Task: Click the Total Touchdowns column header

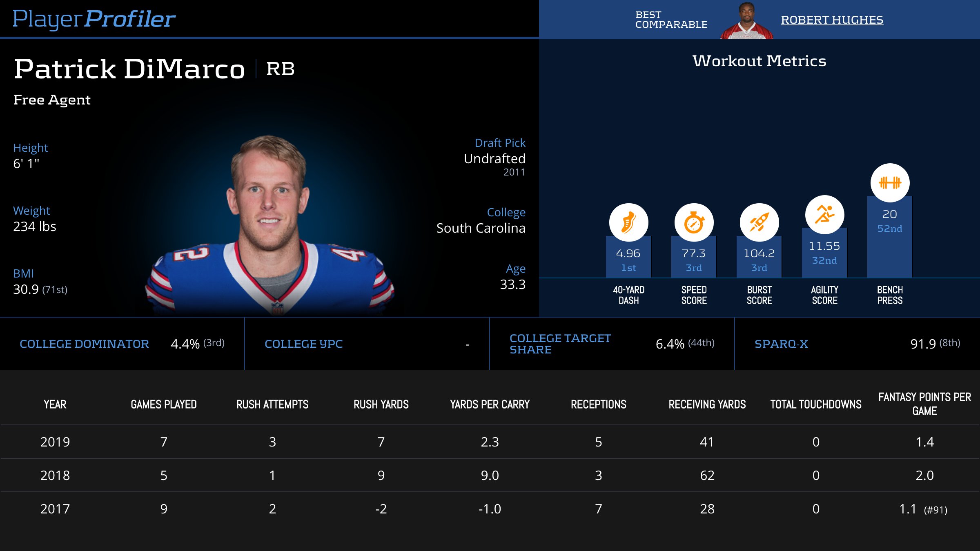Action: (816, 404)
